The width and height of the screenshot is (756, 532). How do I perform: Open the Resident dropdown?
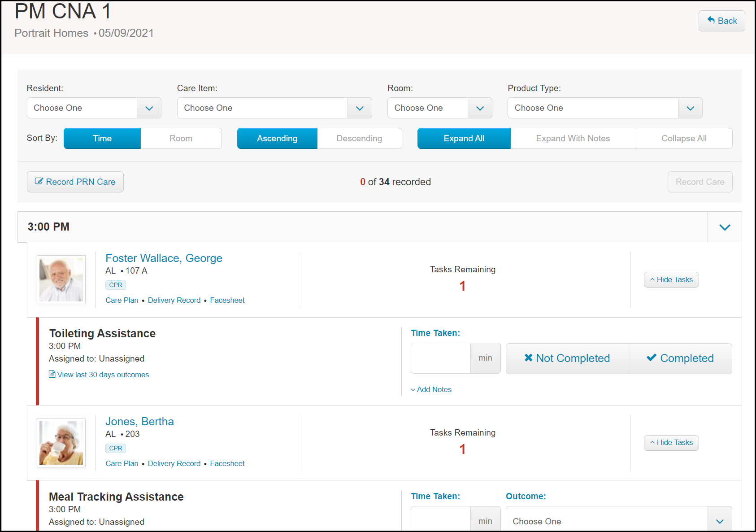pos(94,108)
